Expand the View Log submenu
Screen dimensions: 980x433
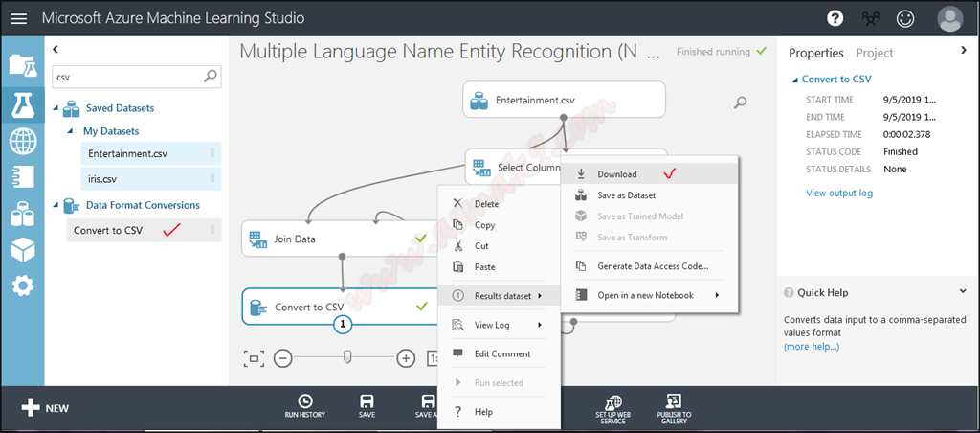(498, 325)
